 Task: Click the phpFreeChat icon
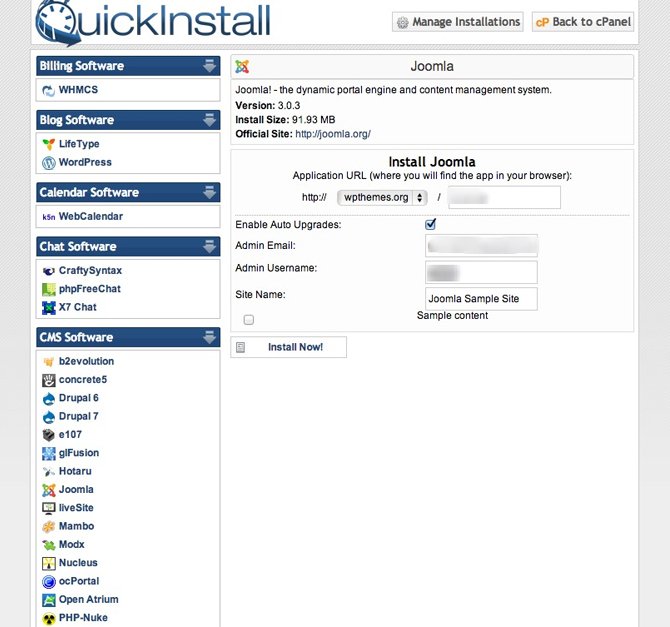48,289
